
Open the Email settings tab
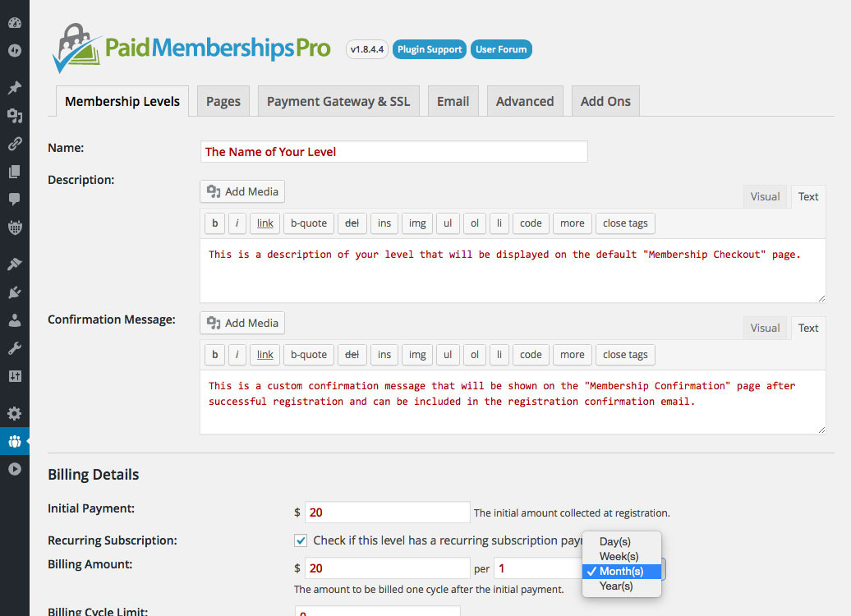(x=453, y=102)
